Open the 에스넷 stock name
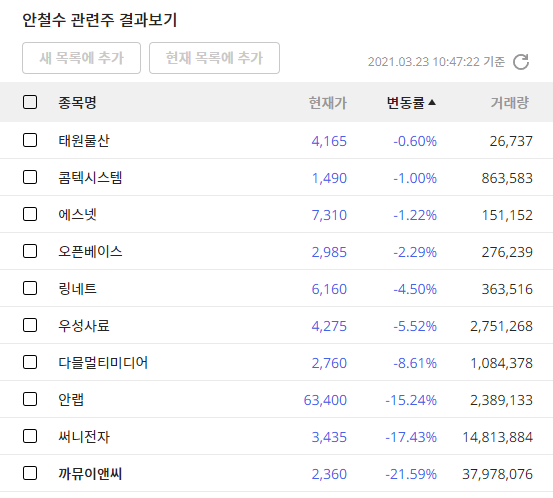The width and height of the screenshot is (553, 498). click(78, 214)
